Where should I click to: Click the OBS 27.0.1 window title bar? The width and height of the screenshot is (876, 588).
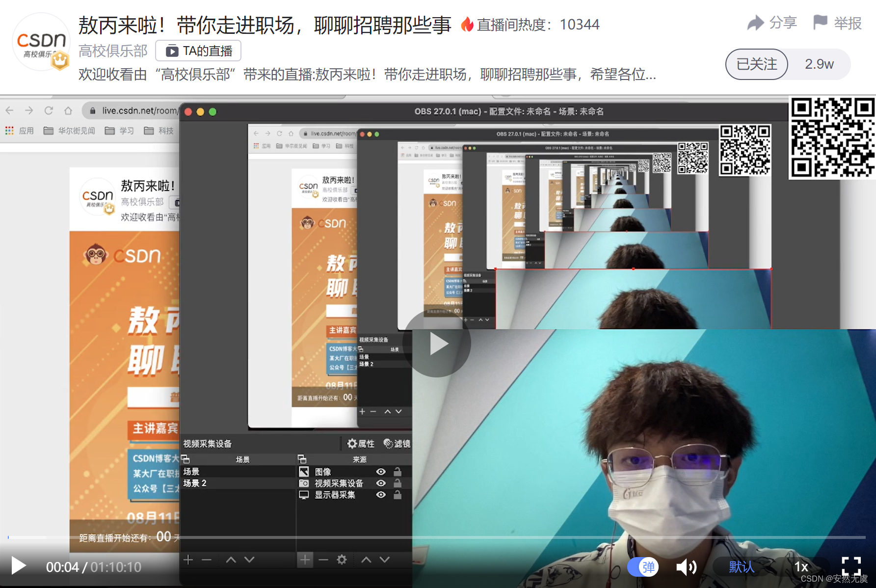pos(508,111)
